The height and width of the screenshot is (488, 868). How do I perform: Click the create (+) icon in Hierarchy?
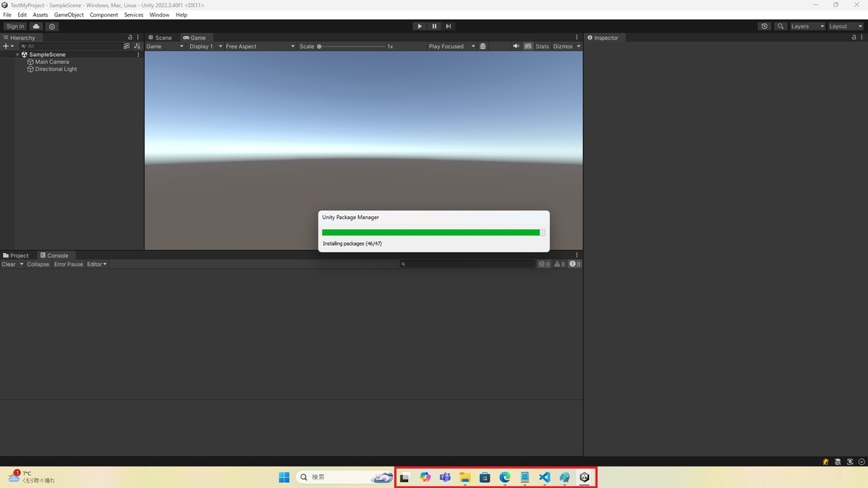(x=5, y=46)
